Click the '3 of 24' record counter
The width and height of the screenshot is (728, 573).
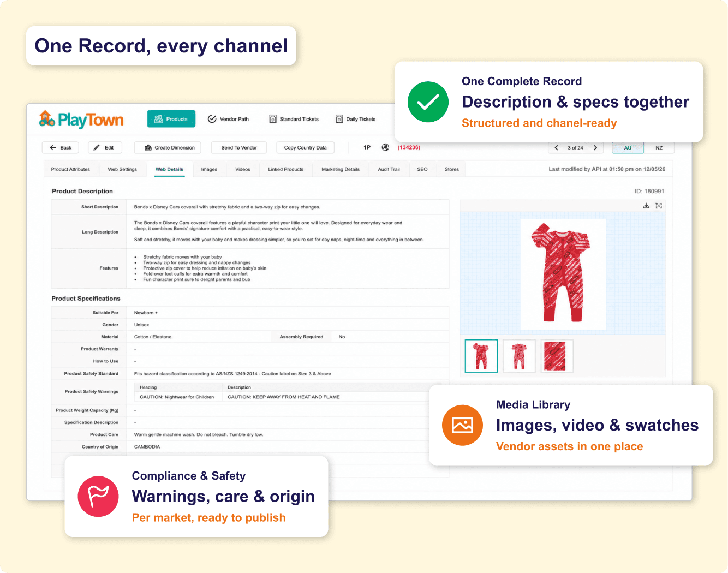tap(575, 148)
